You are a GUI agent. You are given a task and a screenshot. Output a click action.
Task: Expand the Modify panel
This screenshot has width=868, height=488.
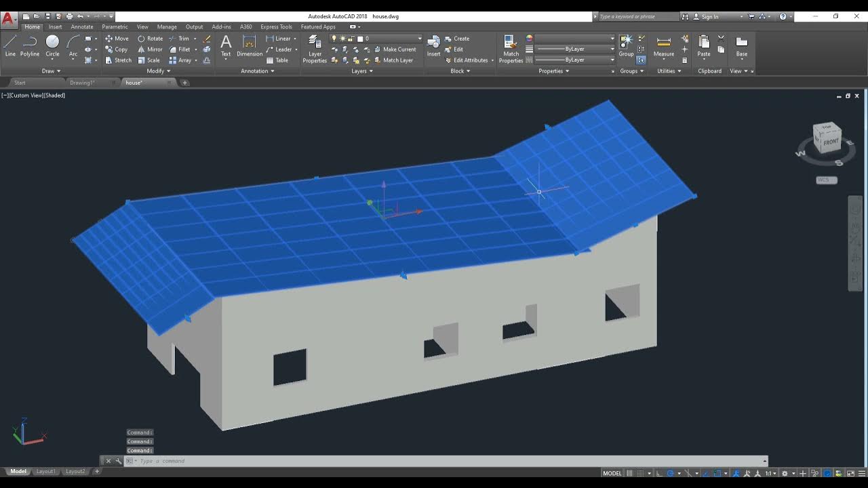pos(158,71)
